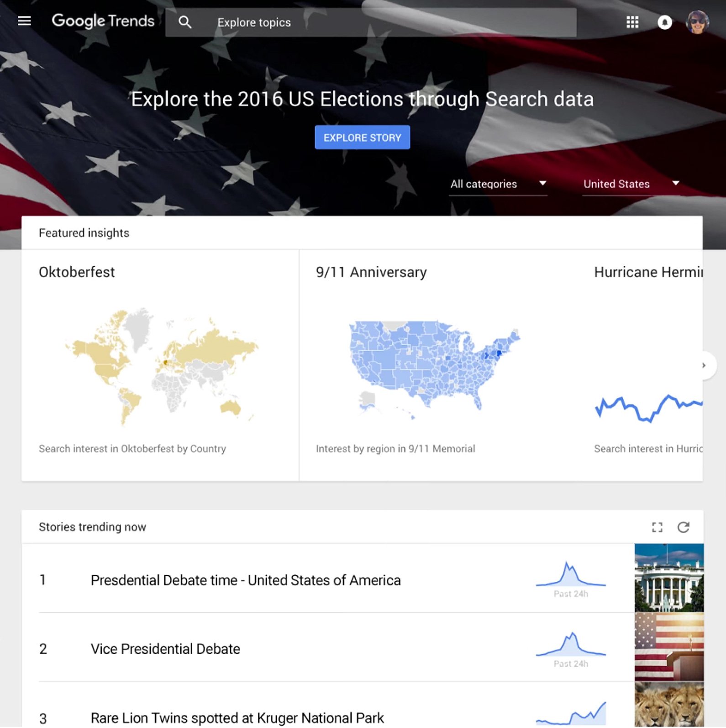Click the EXPLORE STORY button
The height and width of the screenshot is (728, 726).
[x=363, y=137]
